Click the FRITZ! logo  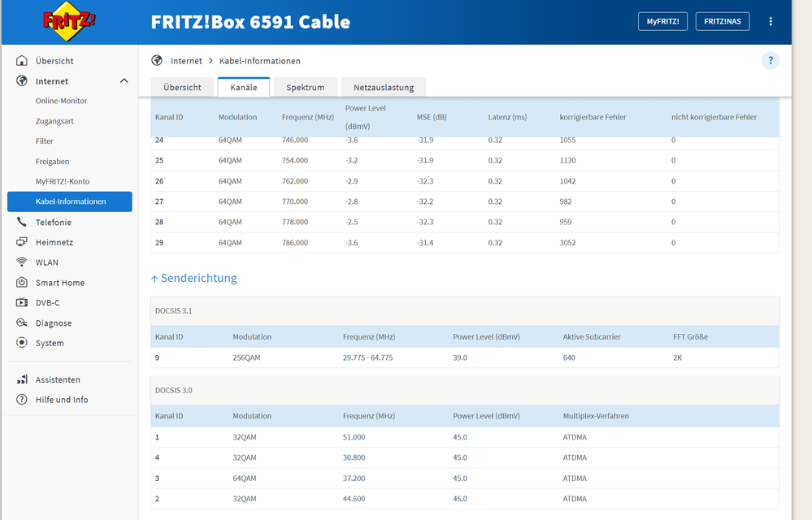coord(69,21)
